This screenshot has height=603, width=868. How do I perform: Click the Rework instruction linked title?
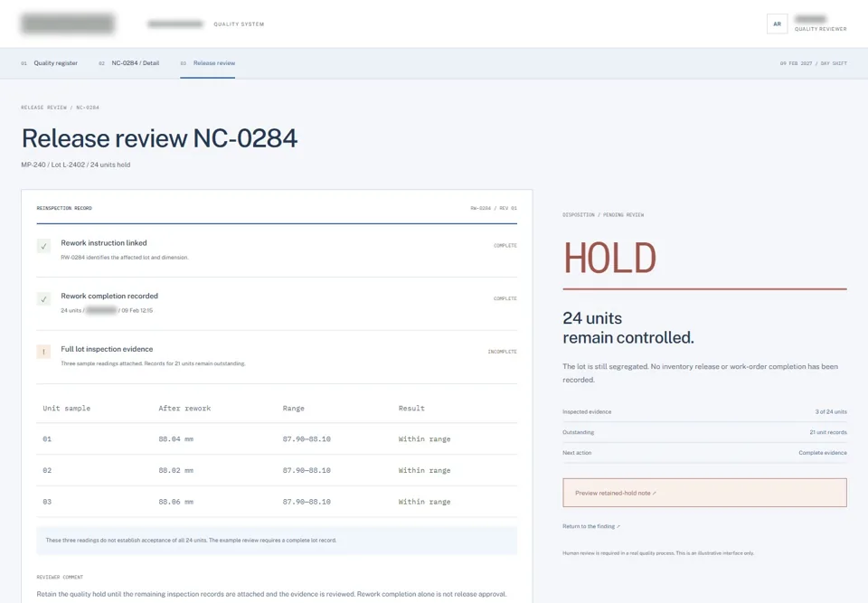tap(103, 243)
